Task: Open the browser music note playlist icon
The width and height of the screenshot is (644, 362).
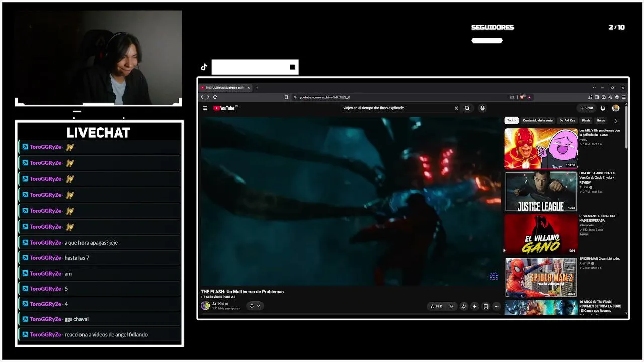Action: pyautogui.click(x=590, y=97)
